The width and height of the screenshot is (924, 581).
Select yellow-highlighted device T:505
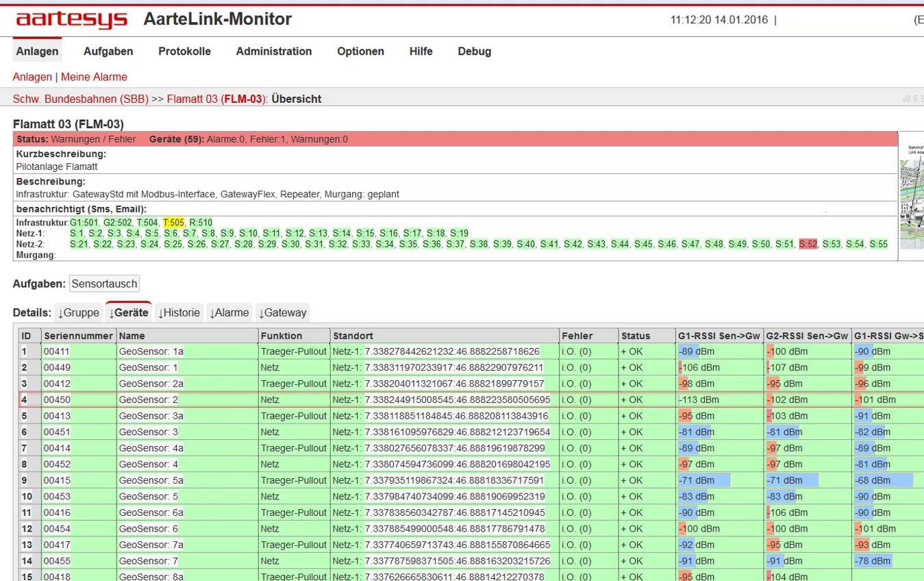pyautogui.click(x=174, y=223)
